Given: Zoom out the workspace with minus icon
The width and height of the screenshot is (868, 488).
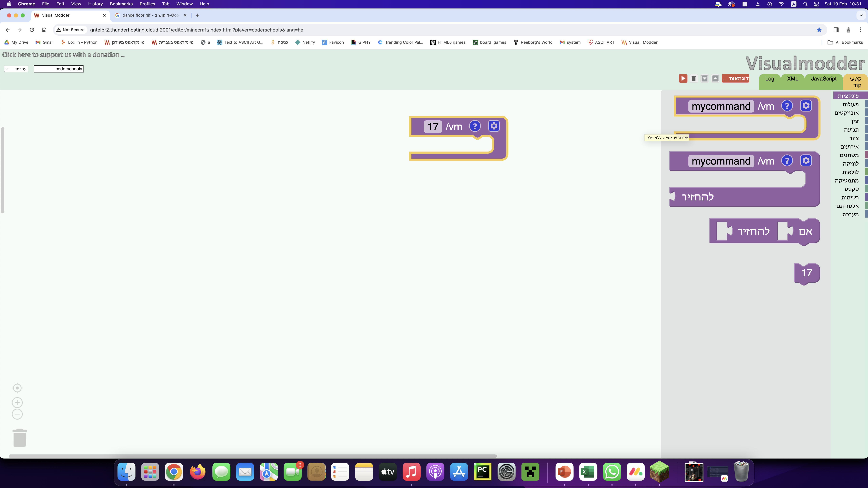Looking at the screenshot, I should pyautogui.click(x=17, y=414).
